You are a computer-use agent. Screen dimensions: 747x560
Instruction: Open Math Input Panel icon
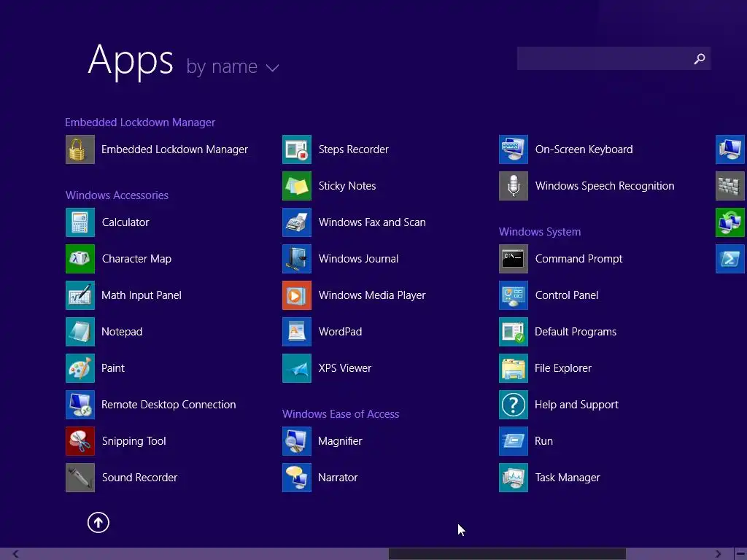pyautogui.click(x=80, y=295)
